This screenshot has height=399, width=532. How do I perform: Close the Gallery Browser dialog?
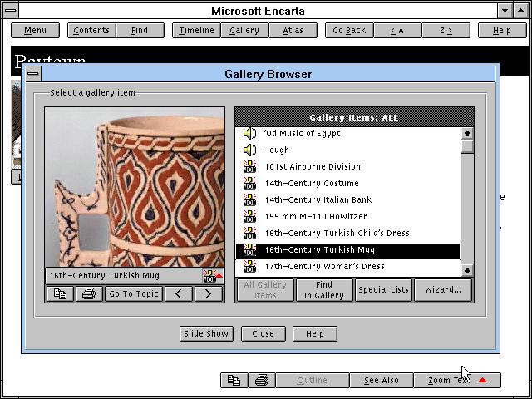pos(264,334)
